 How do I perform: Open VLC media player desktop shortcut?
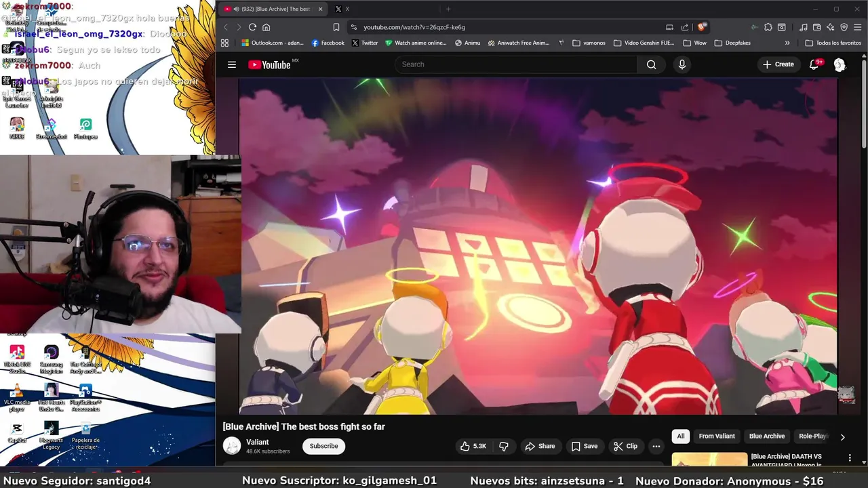pos(17,398)
